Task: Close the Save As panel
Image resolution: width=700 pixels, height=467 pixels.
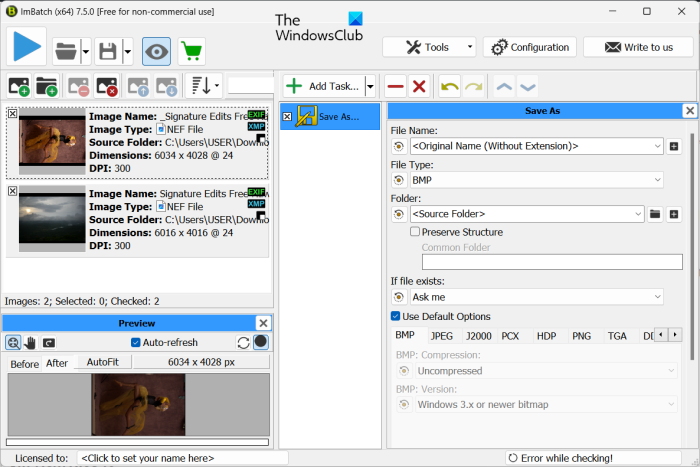Action: 690,110
